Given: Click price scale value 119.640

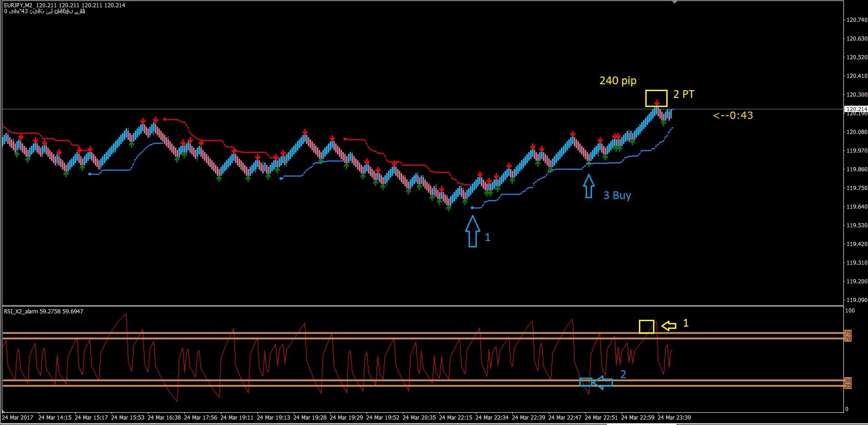Looking at the screenshot, I should [x=857, y=207].
